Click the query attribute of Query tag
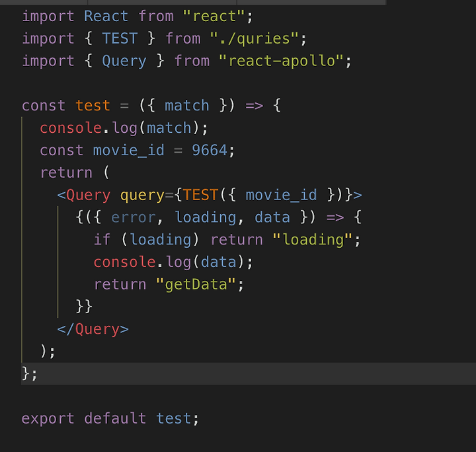This screenshot has width=476, height=452. (142, 196)
